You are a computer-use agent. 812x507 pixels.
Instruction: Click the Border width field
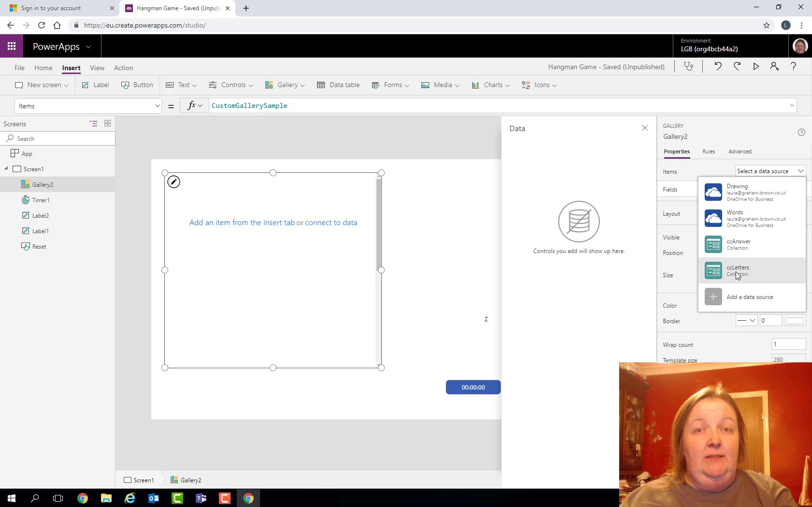770,321
